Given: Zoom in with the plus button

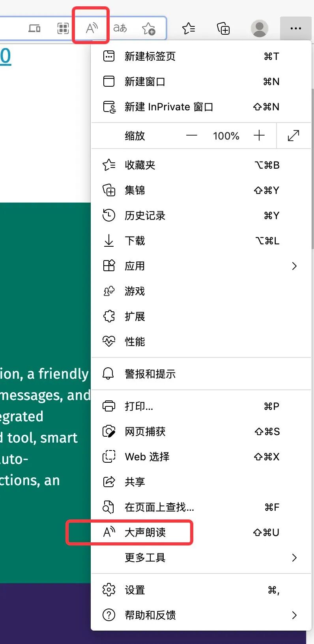Looking at the screenshot, I should coord(259,136).
